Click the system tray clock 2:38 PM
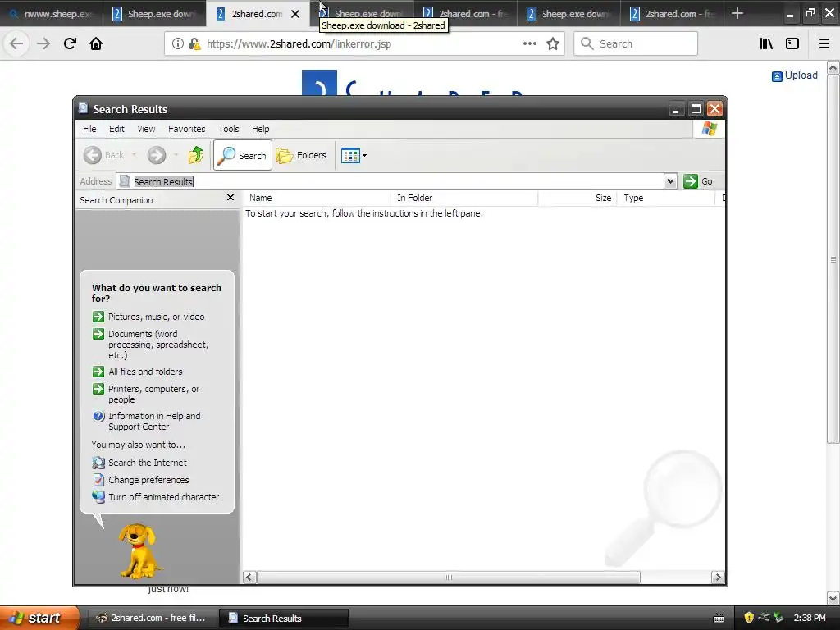Viewport: 840px width, 630px height. pos(810,618)
